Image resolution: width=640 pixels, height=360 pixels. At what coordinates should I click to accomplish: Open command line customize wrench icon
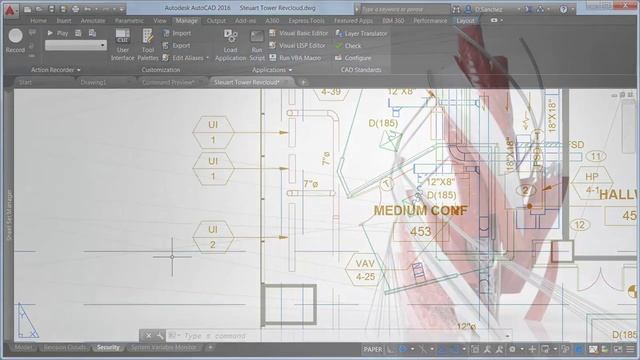tap(160, 336)
